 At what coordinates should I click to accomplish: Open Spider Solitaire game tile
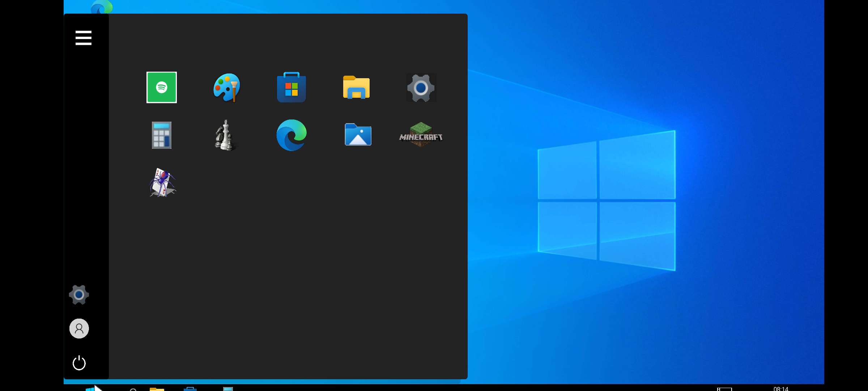pos(162,182)
